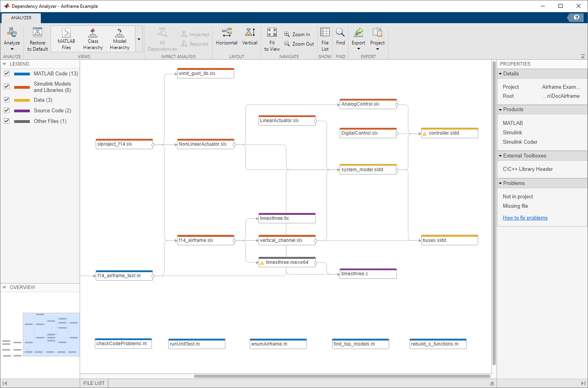Collapse the Products section
588x388 pixels.
tap(500, 110)
